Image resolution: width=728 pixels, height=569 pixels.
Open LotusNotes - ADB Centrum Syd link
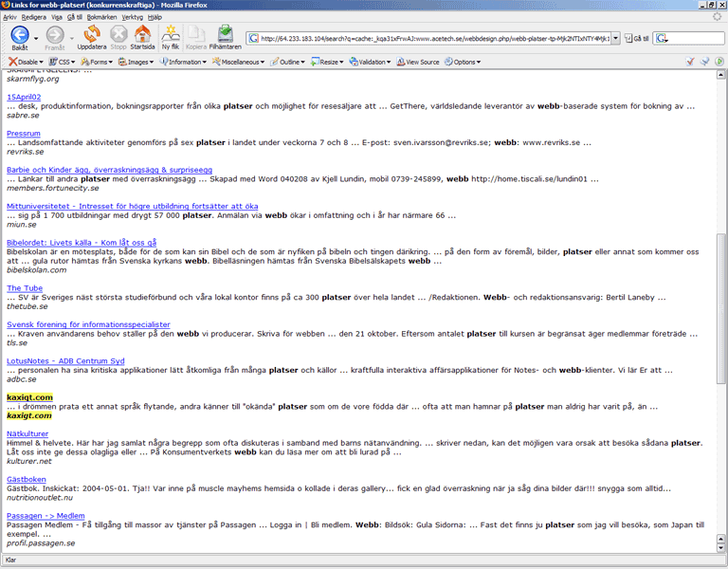click(65, 361)
